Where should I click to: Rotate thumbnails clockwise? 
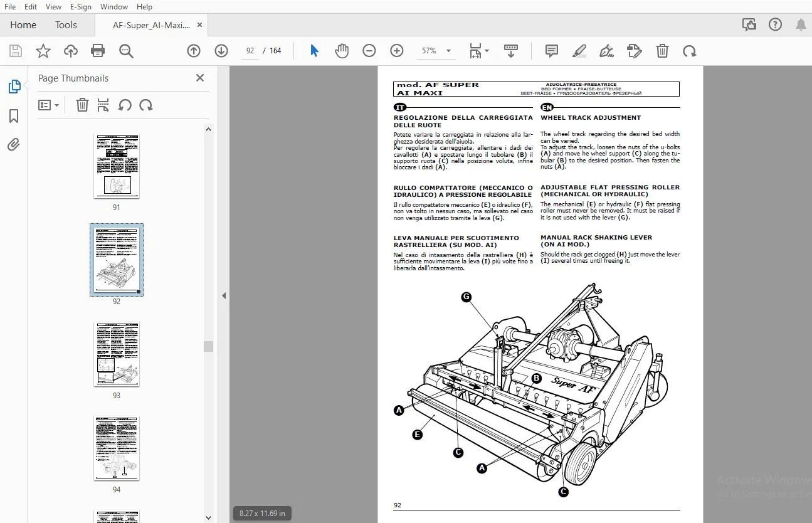(146, 105)
